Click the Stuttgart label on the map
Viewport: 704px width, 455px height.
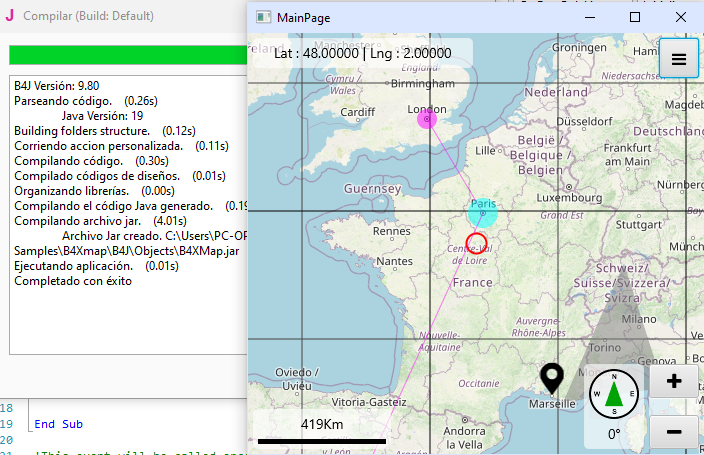pyautogui.click(x=638, y=225)
